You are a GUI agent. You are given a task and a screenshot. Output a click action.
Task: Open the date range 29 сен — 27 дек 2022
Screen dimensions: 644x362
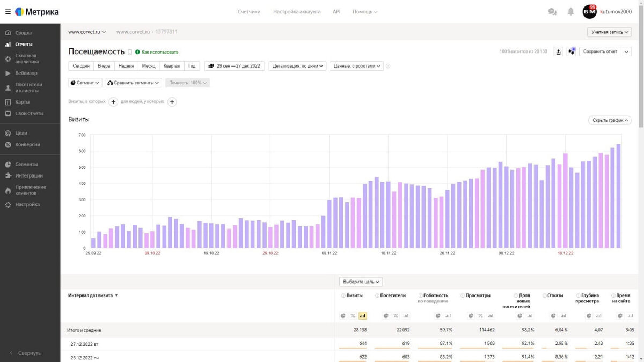point(234,66)
